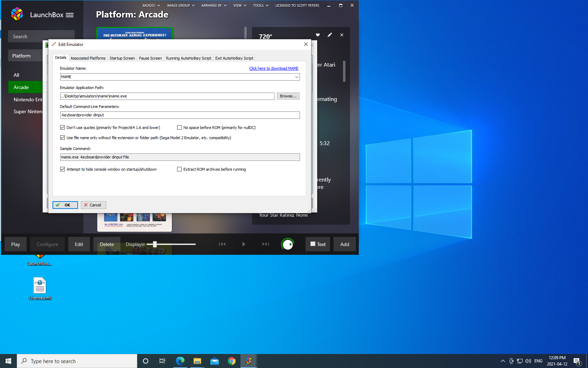588x368 pixels.
Task: Expand the Emulator Name dropdown
Action: tap(296, 77)
